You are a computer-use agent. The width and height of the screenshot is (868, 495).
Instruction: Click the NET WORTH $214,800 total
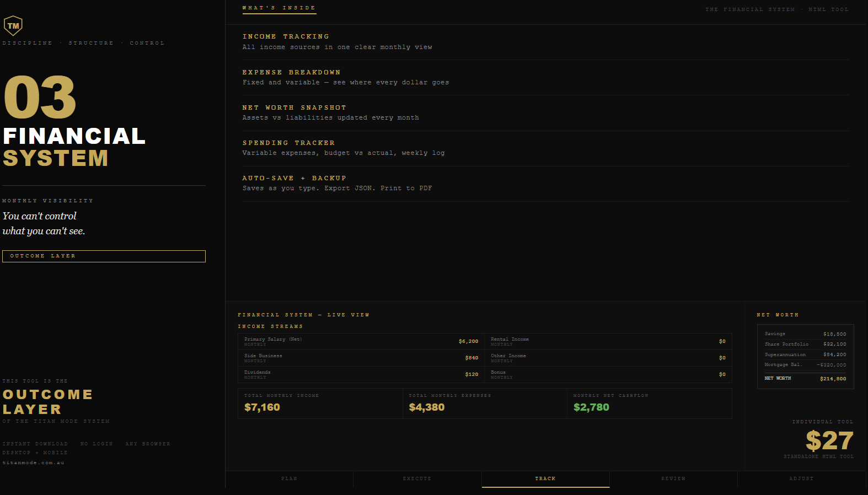pos(805,379)
